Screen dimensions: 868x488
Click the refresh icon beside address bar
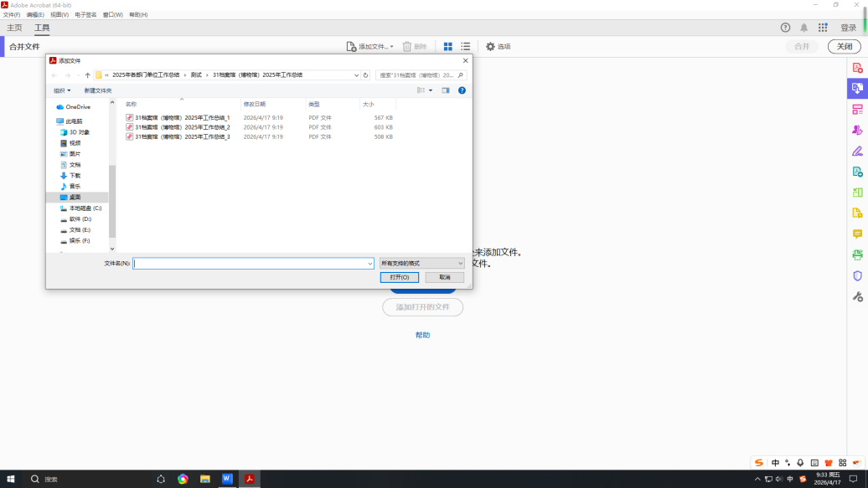point(366,75)
